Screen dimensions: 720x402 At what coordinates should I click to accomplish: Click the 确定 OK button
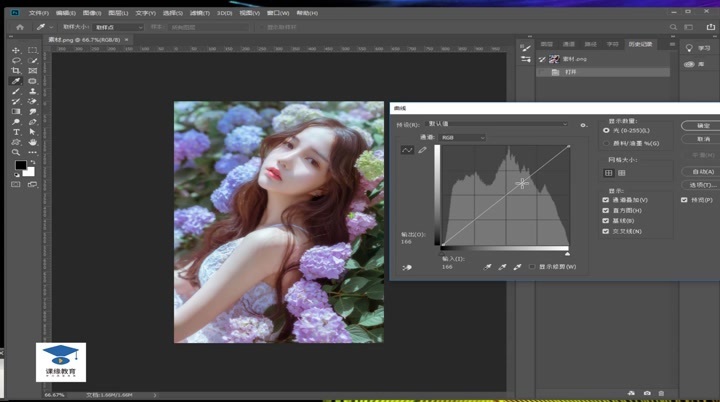click(x=702, y=126)
